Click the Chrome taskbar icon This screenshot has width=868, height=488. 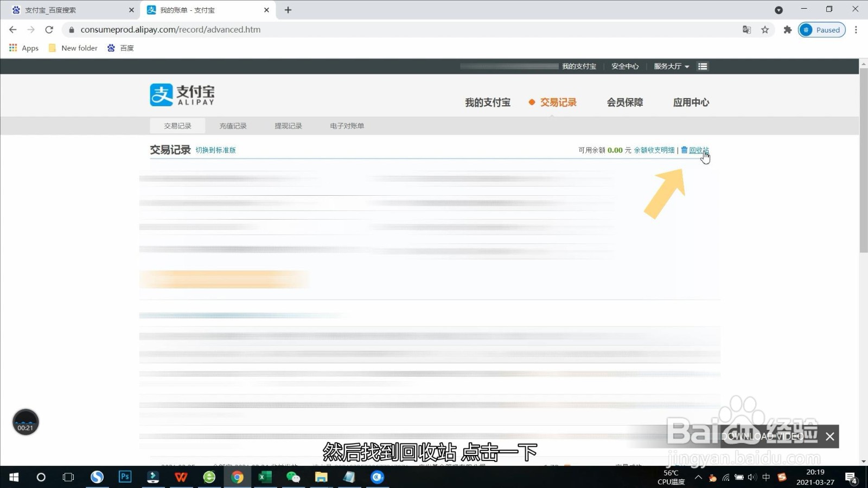coord(237,477)
